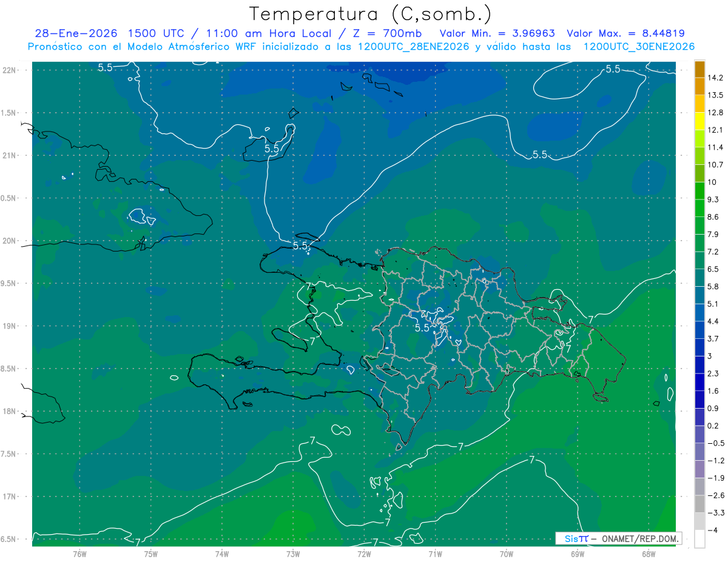
Task: Click the '20N' latitude axis label
Action: (10, 241)
